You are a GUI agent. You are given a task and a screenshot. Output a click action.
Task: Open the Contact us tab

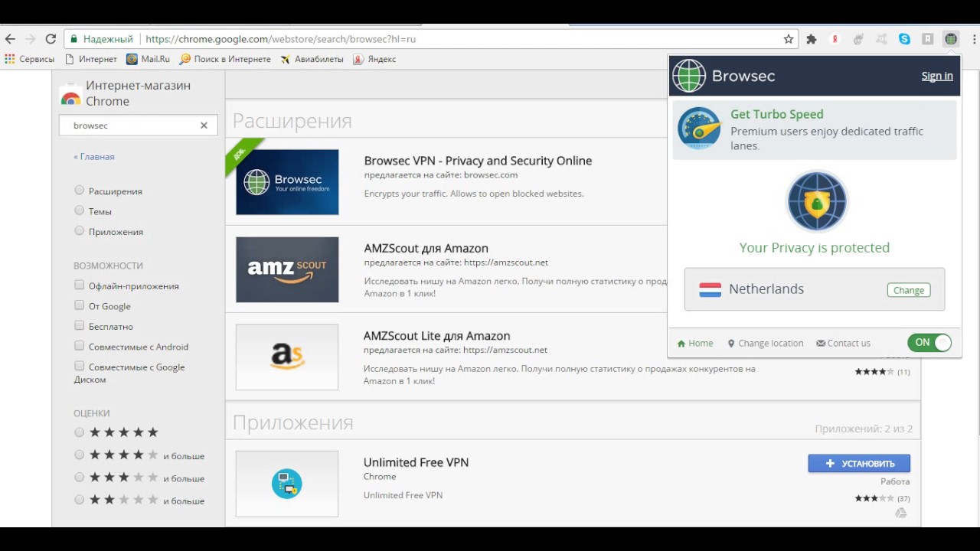click(x=844, y=344)
